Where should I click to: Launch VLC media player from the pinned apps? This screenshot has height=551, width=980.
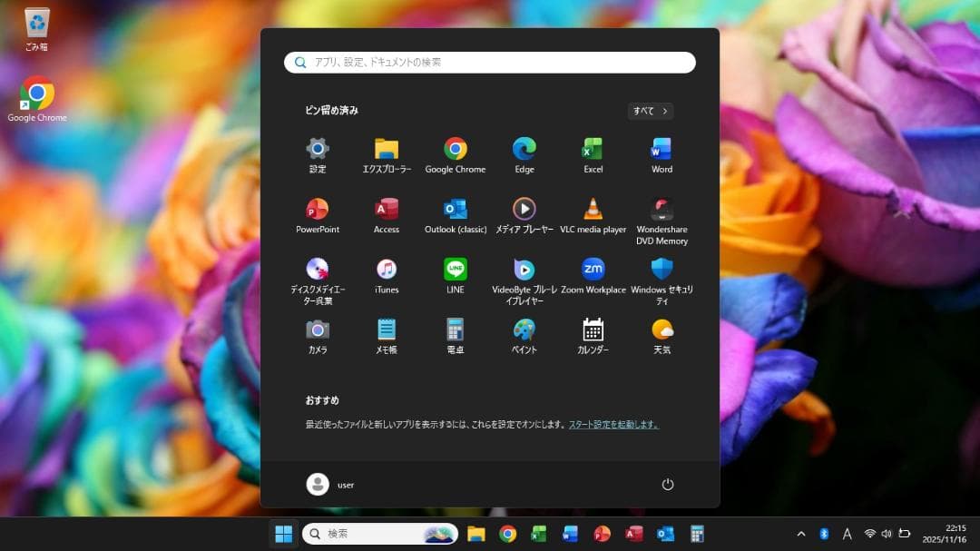(x=593, y=209)
